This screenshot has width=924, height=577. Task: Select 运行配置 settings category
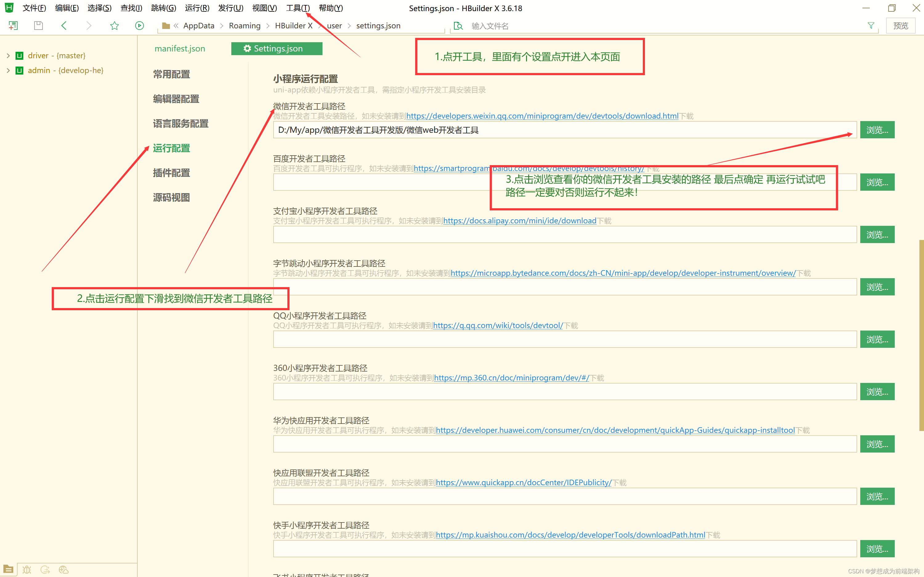click(171, 148)
